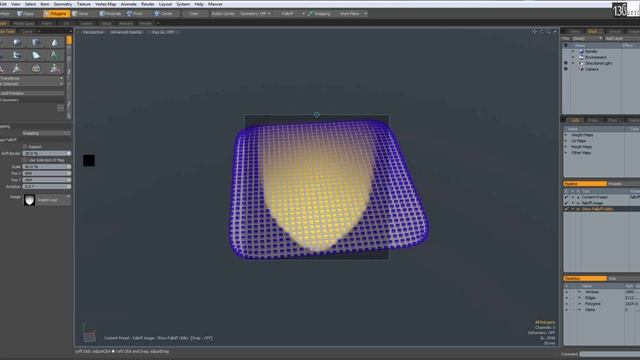The image size is (640, 360).
Task: Open the Render menu
Action: pyautogui.click(x=148, y=4)
